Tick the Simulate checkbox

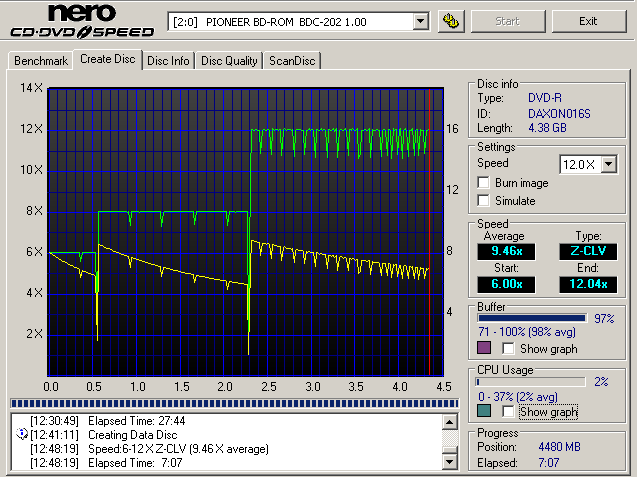click(485, 201)
